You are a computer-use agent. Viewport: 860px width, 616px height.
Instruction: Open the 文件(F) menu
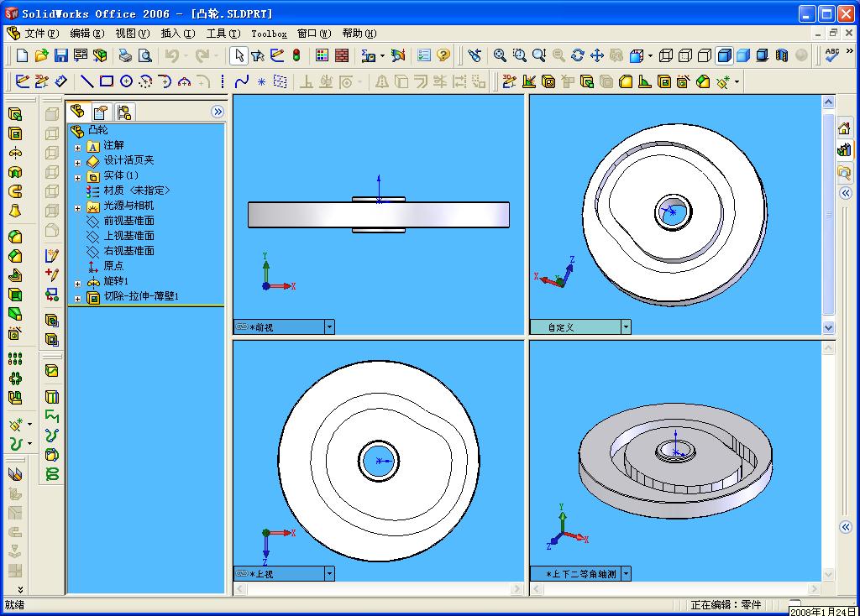[x=42, y=34]
